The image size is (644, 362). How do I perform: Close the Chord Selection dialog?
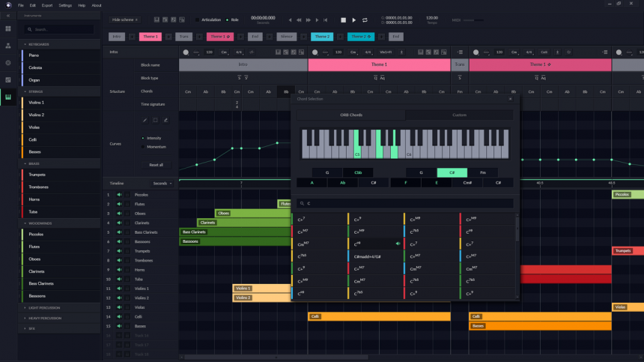(511, 99)
